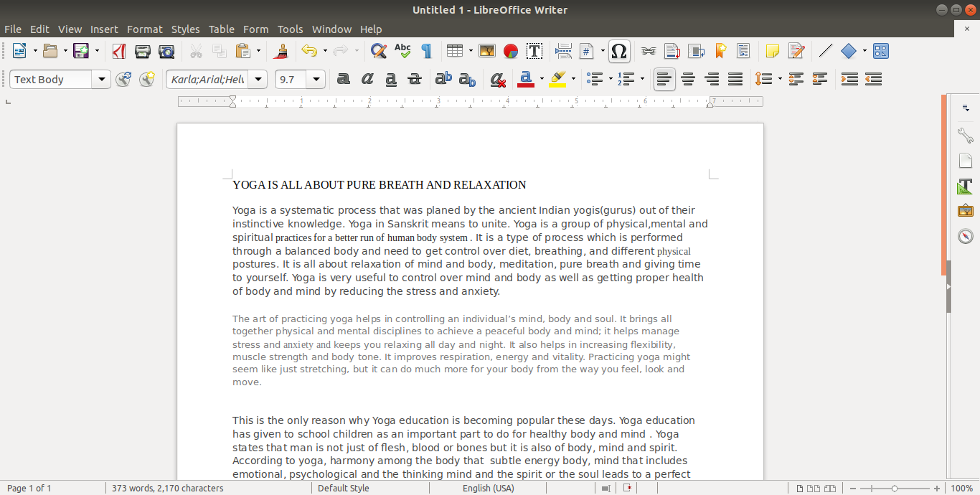Open Find & Replace tool
The height and width of the screenshot is (495, 980).
pyautogui.click(x=378, y=51)
